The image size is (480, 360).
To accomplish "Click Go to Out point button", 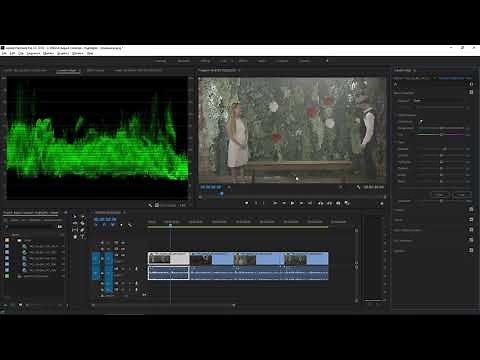I will click(310, 203).
